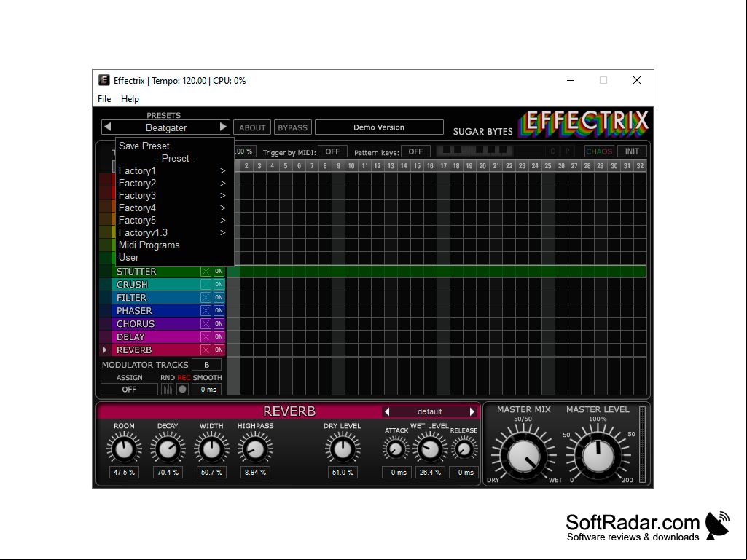Clear the REVERB track with its X icon
This screenshot has width=747, height=560.
point(206,350)
